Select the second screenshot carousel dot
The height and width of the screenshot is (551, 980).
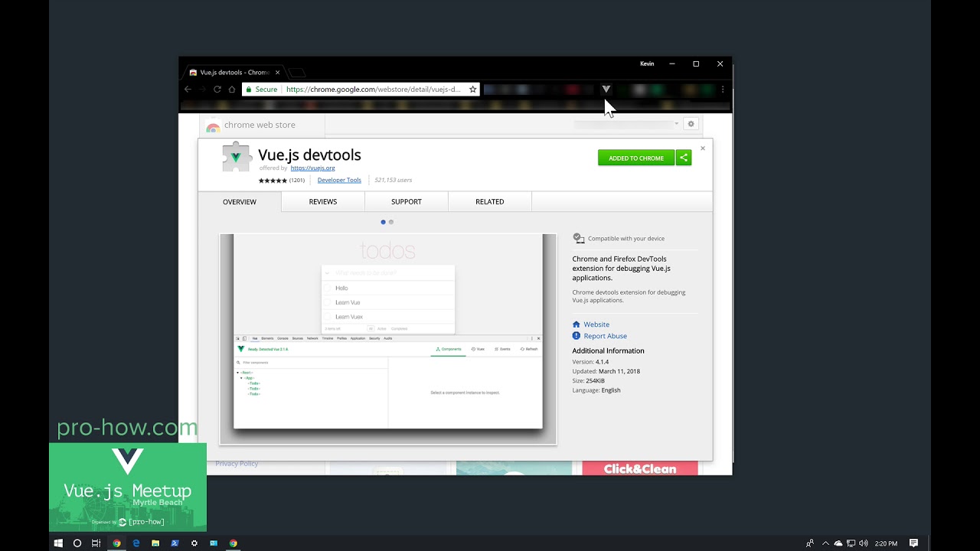[391, 222]
